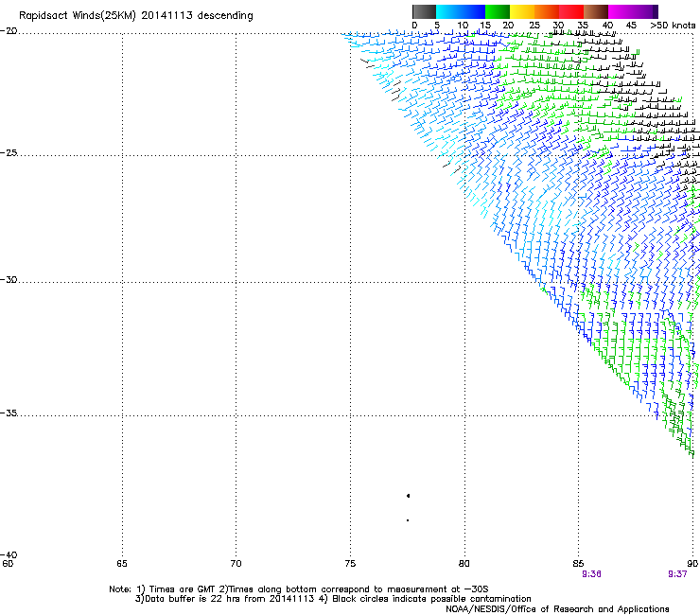
Task: Click the '-20' latitude axis label
Action: point(9,31)
